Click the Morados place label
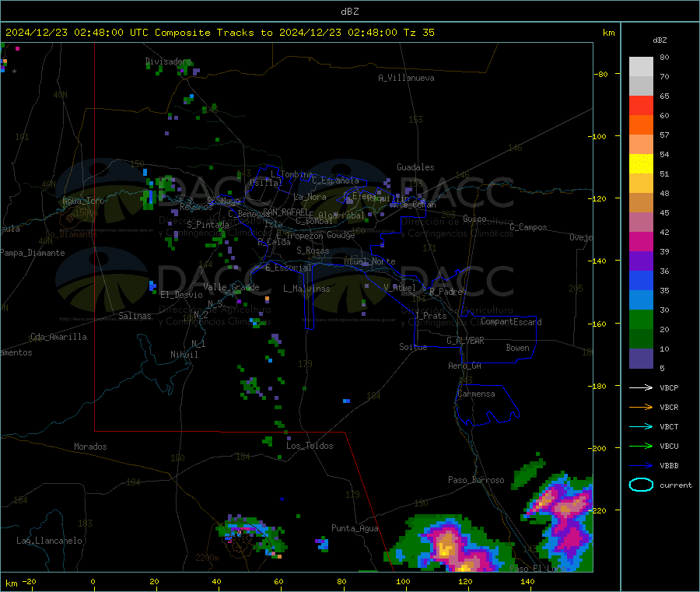Viewport: 700px width, 592px height. [90, 447]
